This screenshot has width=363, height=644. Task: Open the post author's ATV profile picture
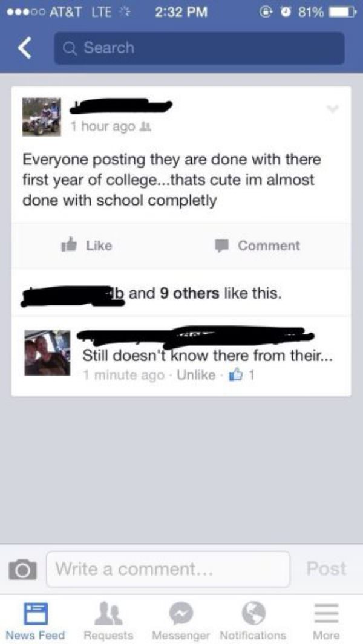point(42,117)
